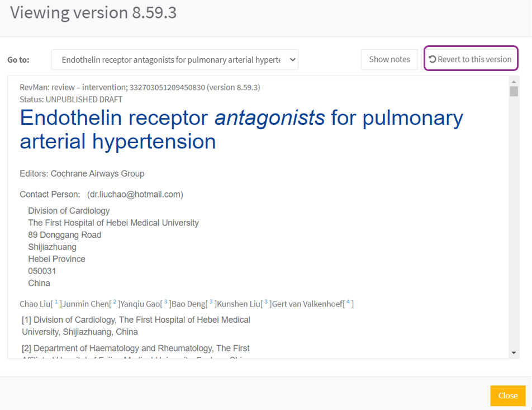The width and height of the screenshot is (532, 410).
Task: Click the RevMan review version info line
Action: point(140,88)
